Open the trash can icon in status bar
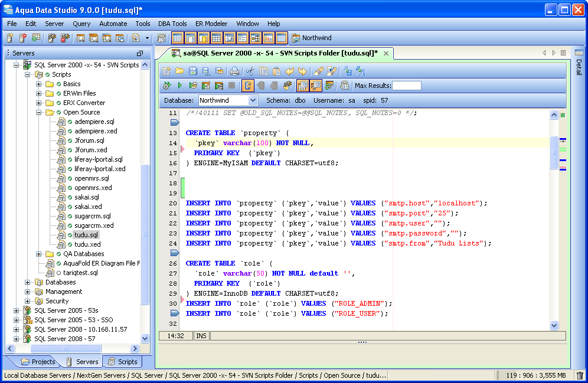 click(x=580, y=375)
